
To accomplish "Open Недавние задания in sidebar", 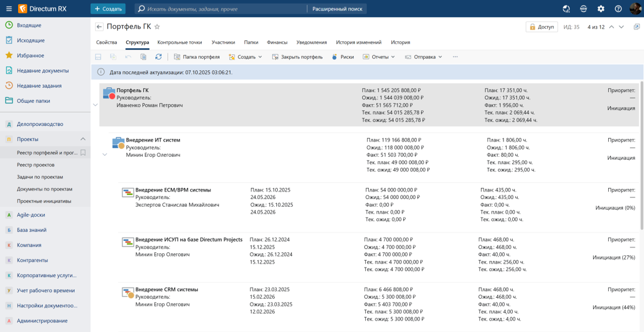I will point(45,86).
